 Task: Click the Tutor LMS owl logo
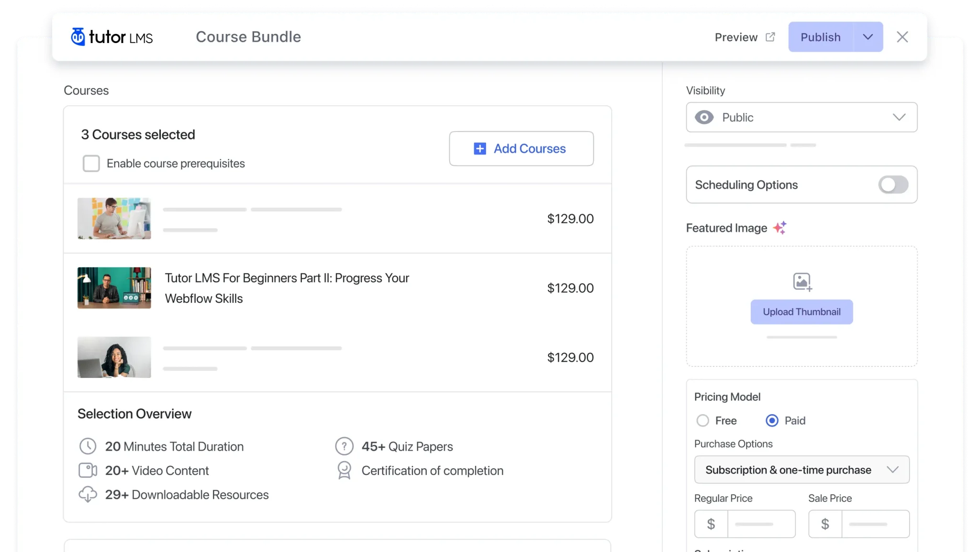(x=78, y=37)
